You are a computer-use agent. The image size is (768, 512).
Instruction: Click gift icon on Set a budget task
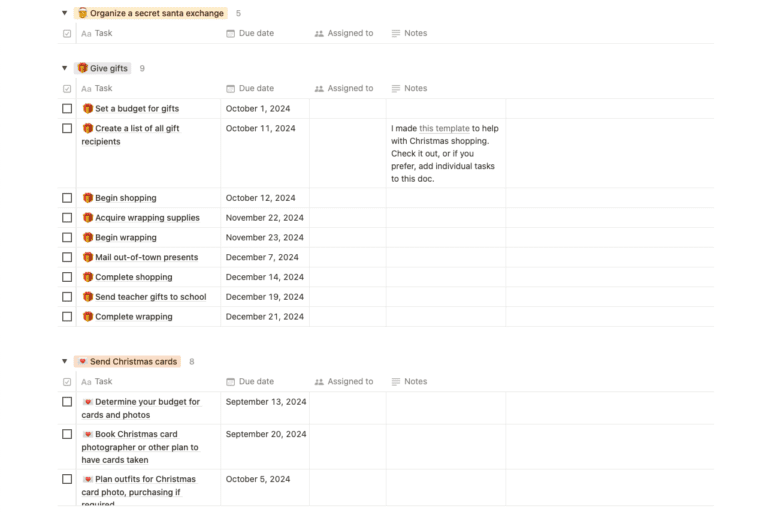(x=88, y=109)
